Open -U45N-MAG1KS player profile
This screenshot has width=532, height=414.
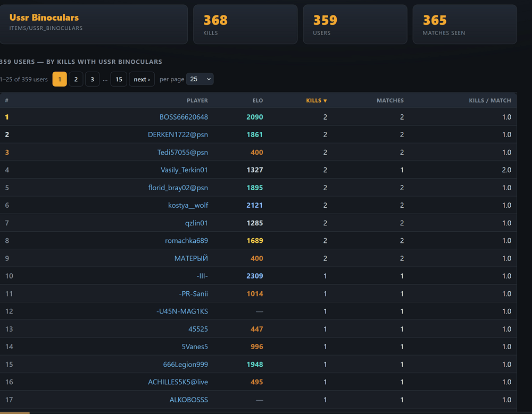point(182,311)
